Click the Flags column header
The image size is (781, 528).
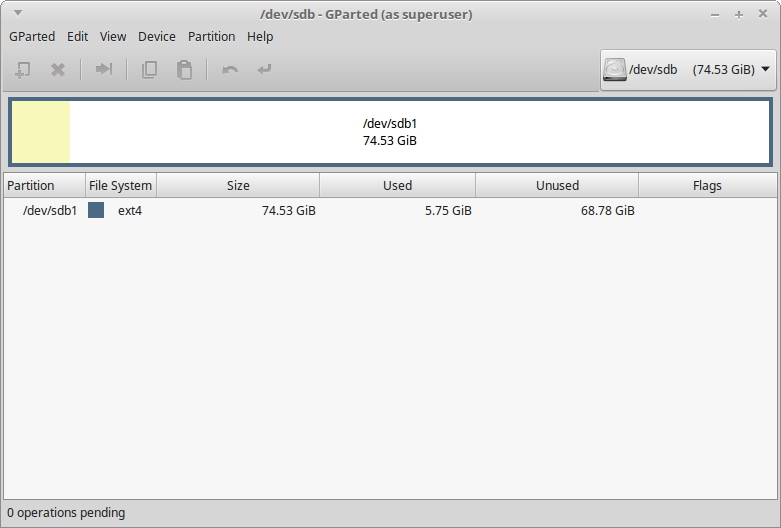click(707, 185)
